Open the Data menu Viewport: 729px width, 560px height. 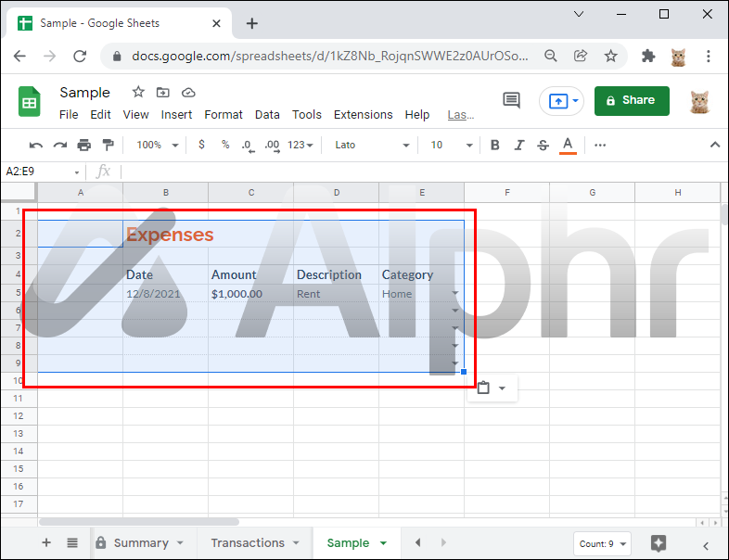tap(267, 115)
